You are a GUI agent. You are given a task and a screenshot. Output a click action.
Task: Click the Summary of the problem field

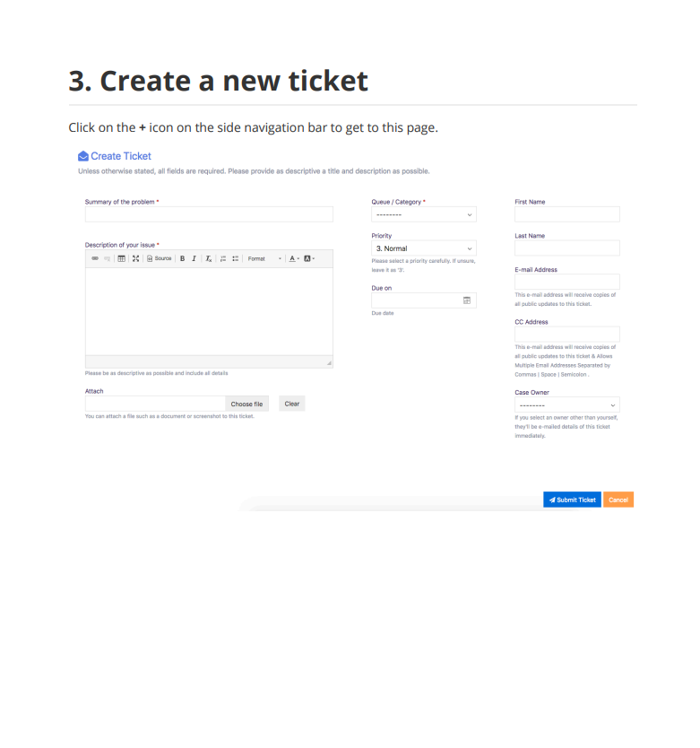pyautogui.click(x=209, y=214)
